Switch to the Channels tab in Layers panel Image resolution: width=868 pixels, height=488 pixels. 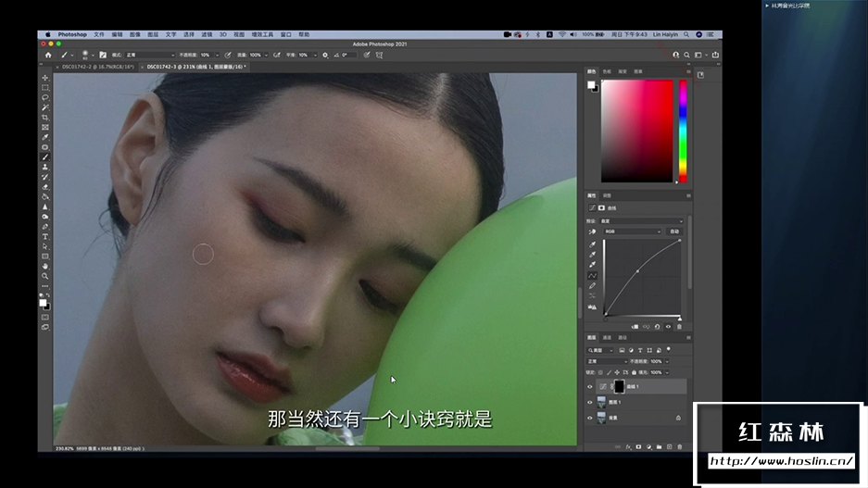[x=608, y=337]
